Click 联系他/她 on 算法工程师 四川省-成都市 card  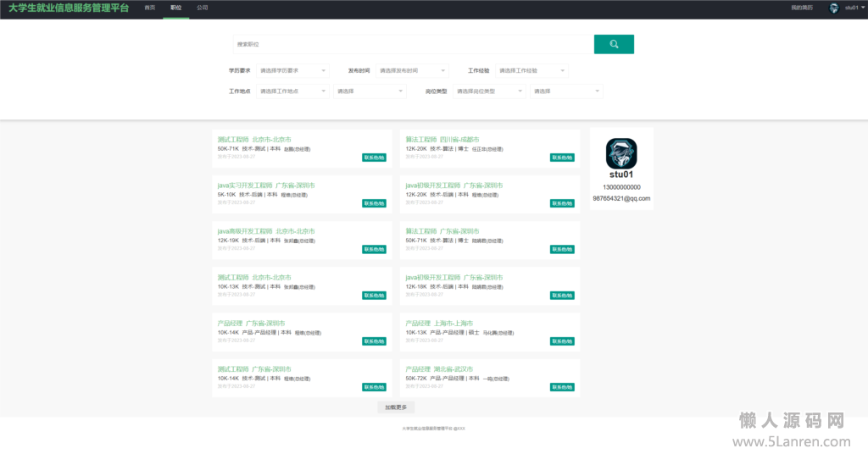tap(562, 157)
